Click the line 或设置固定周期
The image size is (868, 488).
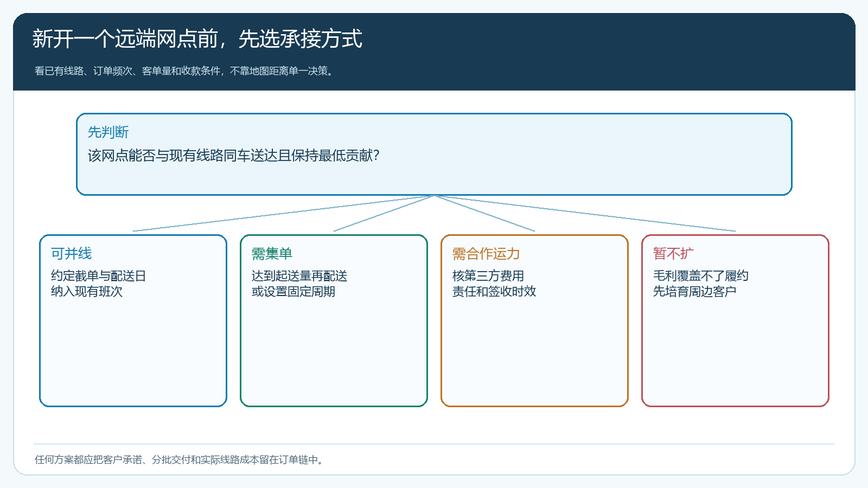[293, 292]
